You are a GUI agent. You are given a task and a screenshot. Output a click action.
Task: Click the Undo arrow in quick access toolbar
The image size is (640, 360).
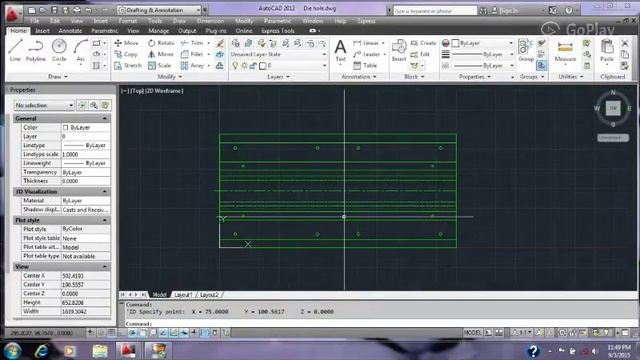(88, 10)
